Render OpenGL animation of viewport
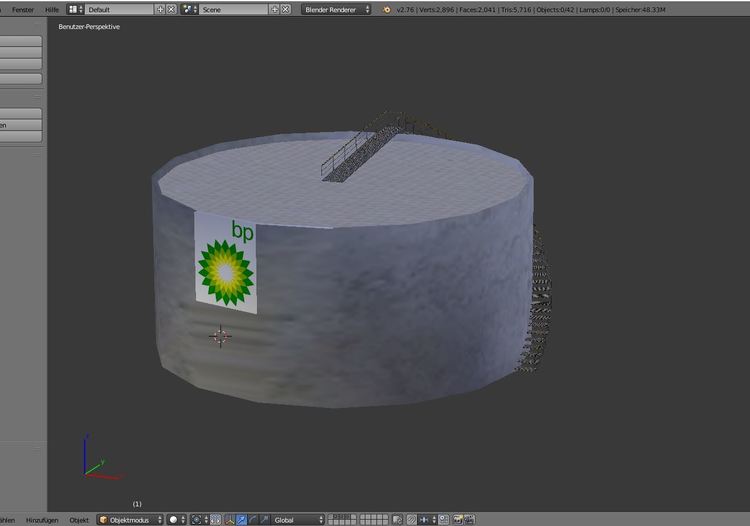This screenshot has width=750, height=526. point(469,520)
